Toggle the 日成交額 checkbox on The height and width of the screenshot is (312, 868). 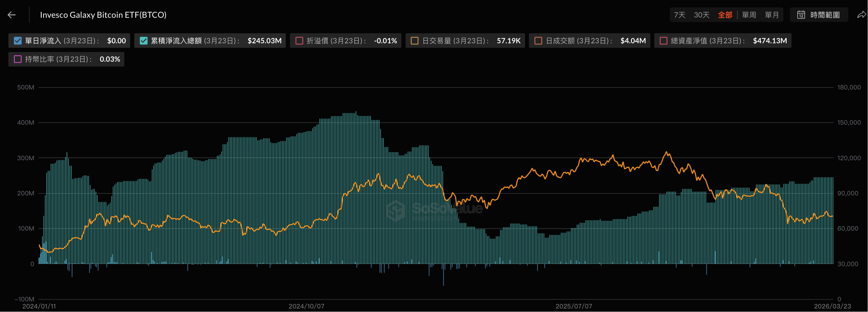[x=538, y=41]
